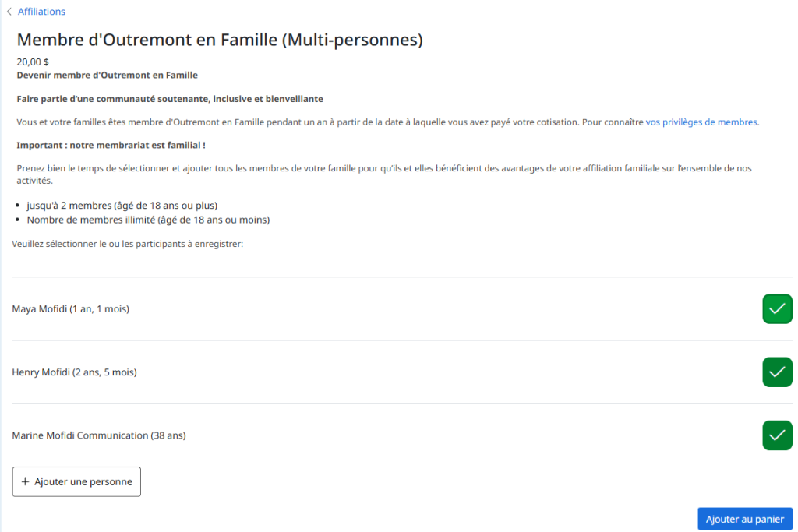Click the 'Nombre de membres illimité' bullet item

tap(148, 220)
